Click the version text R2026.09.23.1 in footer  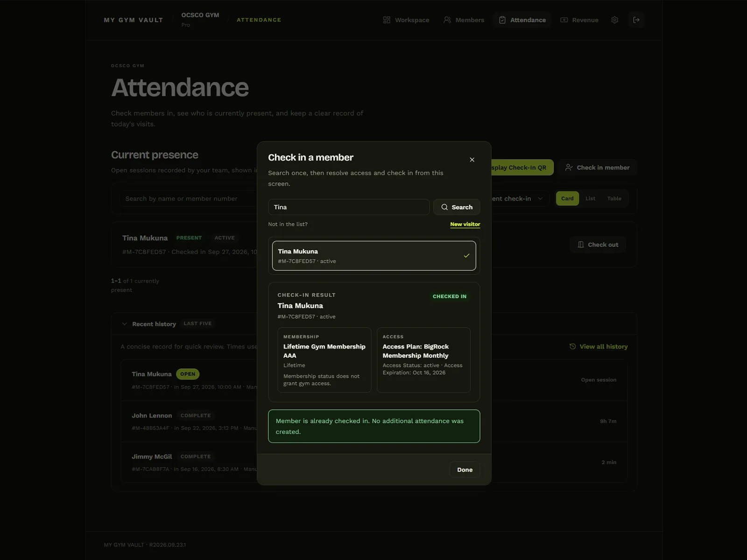(x=168, y=545)
